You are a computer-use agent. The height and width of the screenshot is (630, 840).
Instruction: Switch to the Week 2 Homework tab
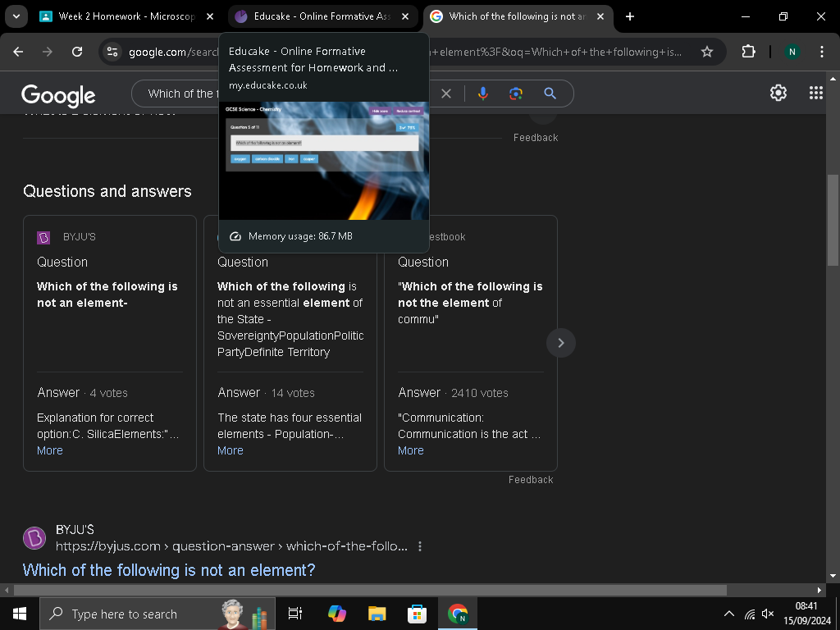[126, 16]
